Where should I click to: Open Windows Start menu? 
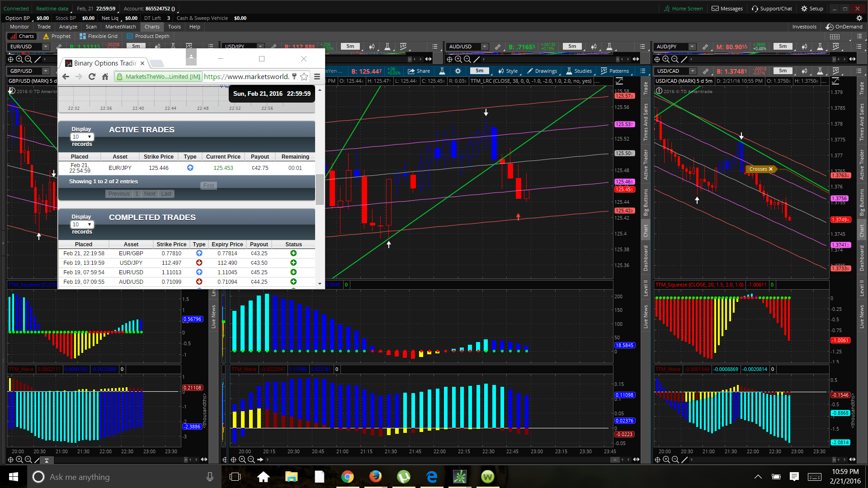click(x=13, y=477)
